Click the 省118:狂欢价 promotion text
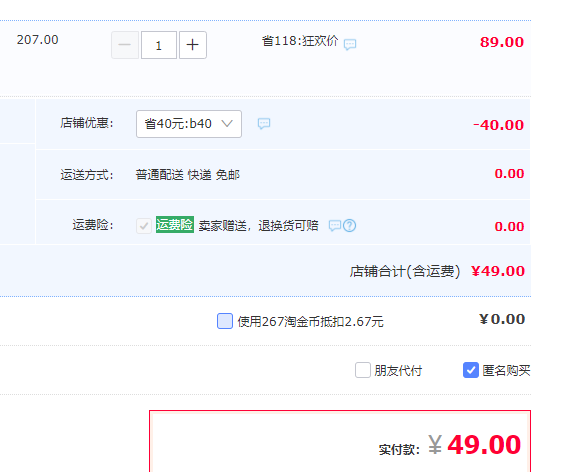The height and width of the screenshot is (472, 567). (300, 41)
